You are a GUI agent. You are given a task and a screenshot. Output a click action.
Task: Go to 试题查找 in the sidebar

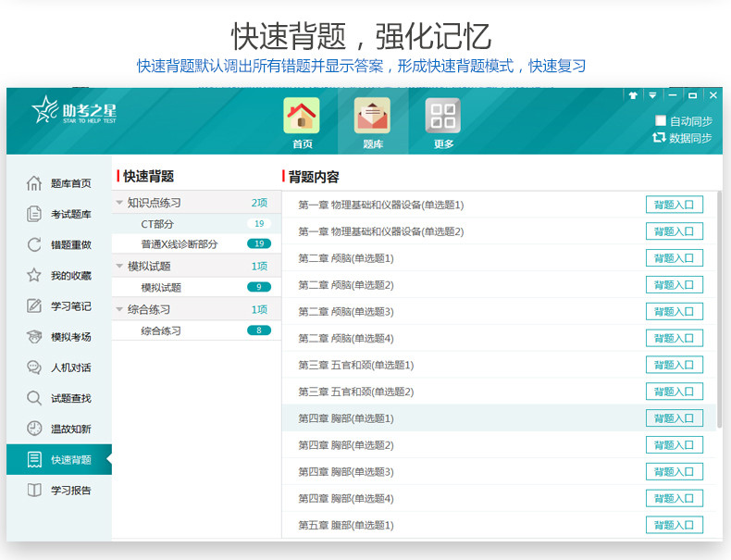(x=59, y=398)
